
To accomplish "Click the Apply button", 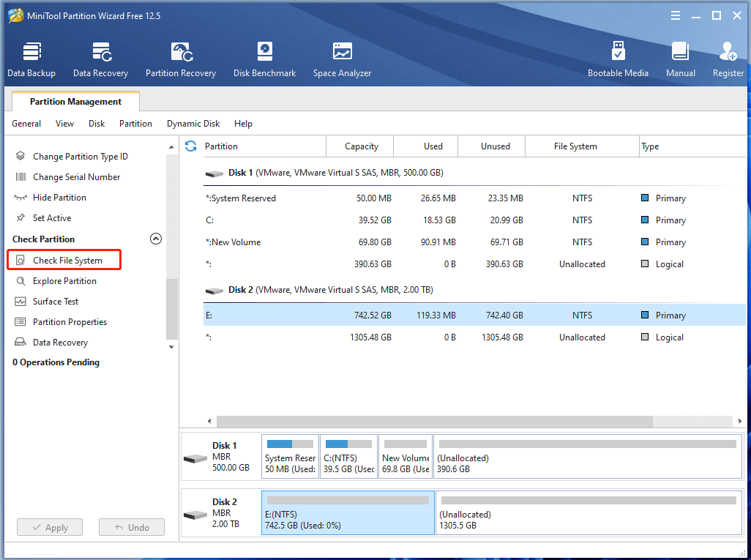I will 50,528.
